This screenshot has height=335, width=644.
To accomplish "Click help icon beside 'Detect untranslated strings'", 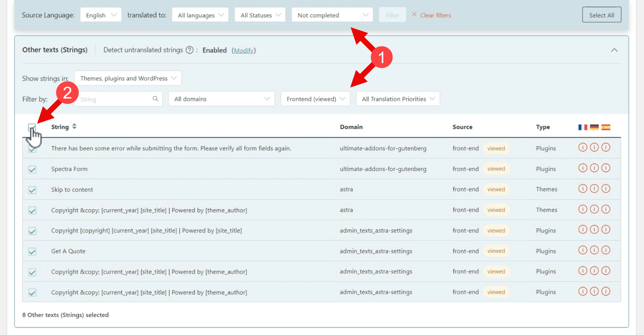I will click(190, 50).
